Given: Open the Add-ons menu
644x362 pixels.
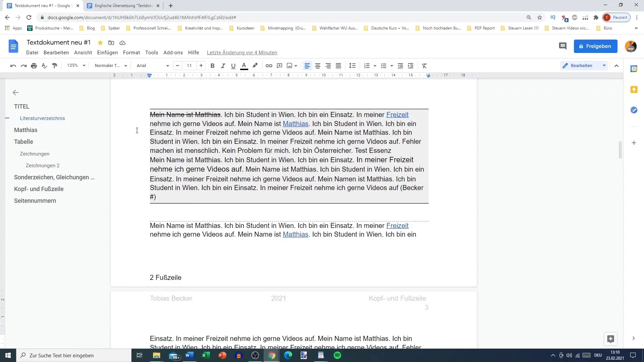Looking at the screenshot, I should pos(173,53).
